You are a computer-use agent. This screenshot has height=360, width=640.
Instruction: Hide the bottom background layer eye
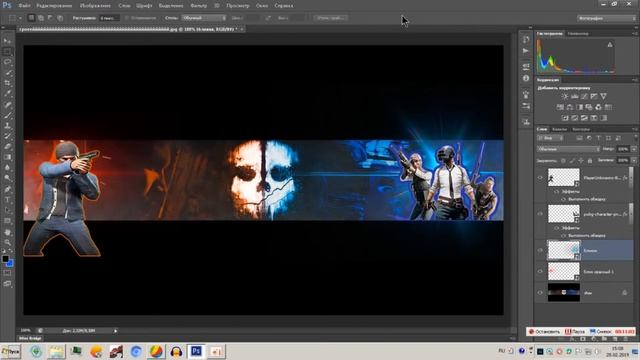540,293
